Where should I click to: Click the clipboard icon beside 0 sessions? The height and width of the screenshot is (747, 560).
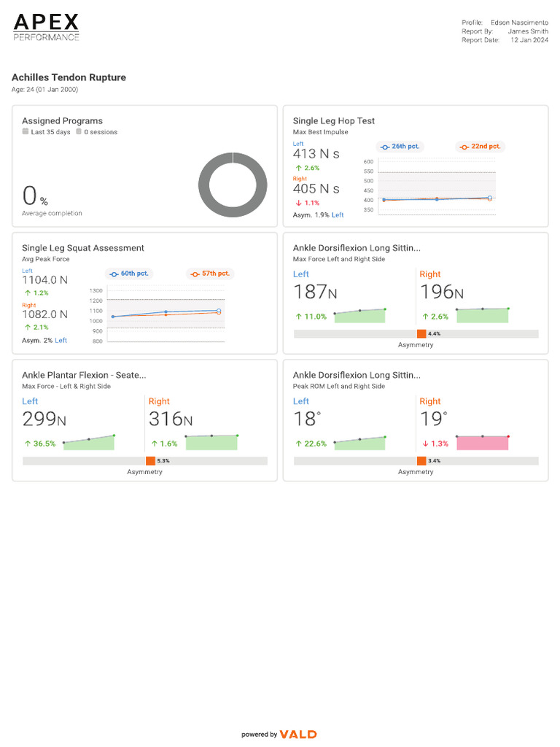click(79, 131)
